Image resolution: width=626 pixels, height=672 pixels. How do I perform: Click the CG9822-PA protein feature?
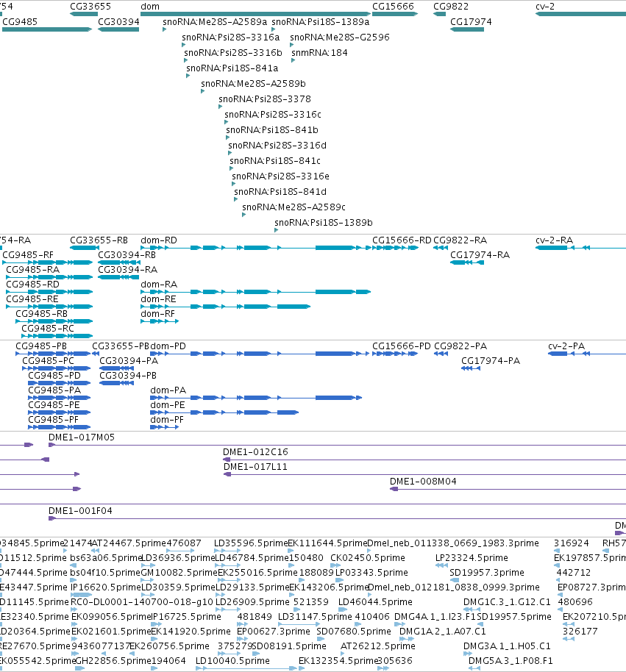(x=441, y=354)
